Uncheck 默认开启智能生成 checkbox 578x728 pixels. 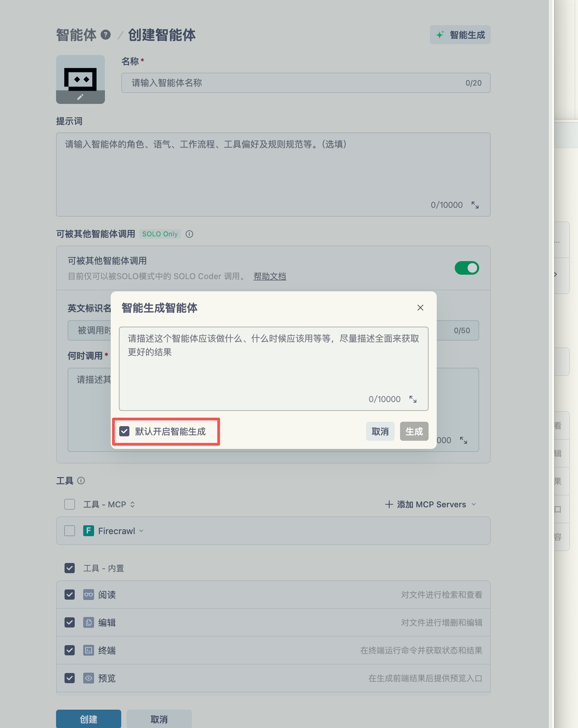tap(124, 431)
